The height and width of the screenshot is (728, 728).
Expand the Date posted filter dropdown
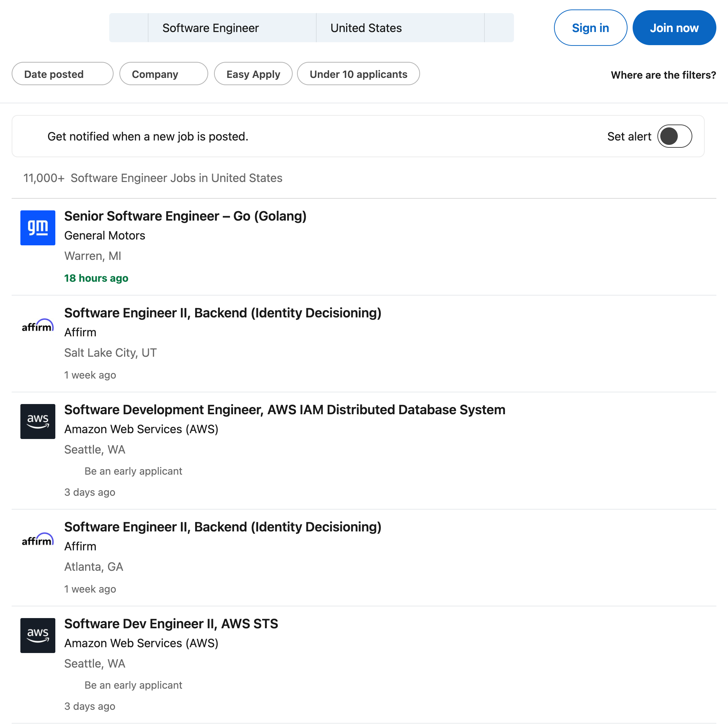point(63,74)
